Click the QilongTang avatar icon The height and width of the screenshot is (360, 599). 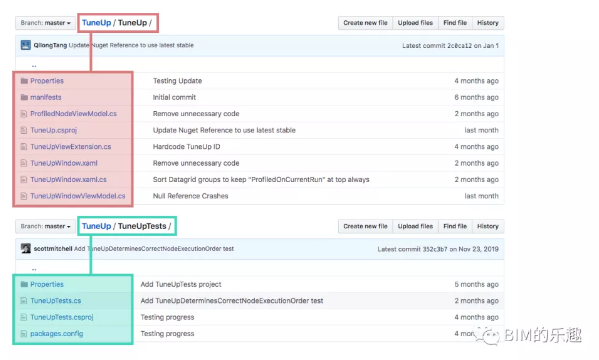[26, 45]
